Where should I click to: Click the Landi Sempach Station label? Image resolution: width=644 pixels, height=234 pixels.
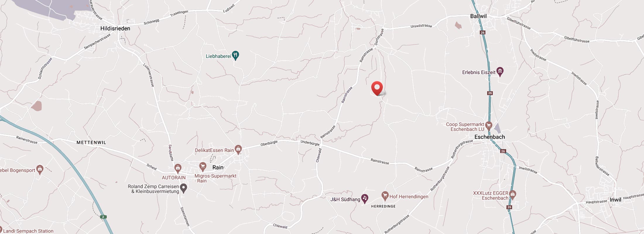[28, 231]
